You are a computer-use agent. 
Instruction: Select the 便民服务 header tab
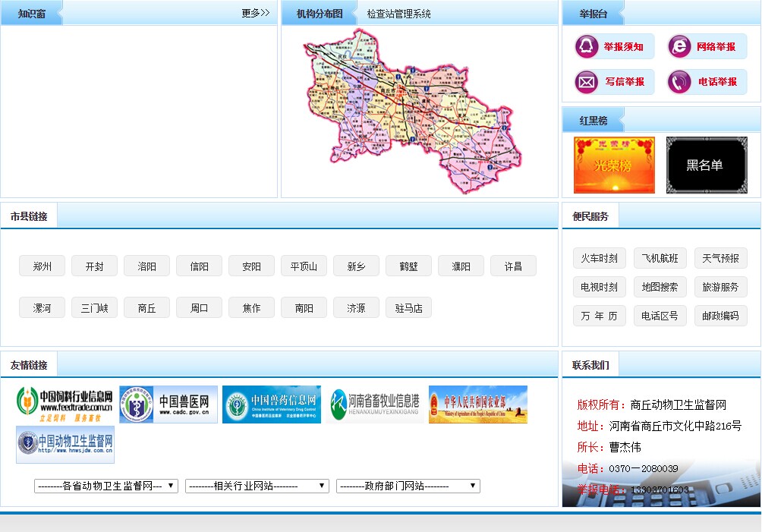coord(590,216)
